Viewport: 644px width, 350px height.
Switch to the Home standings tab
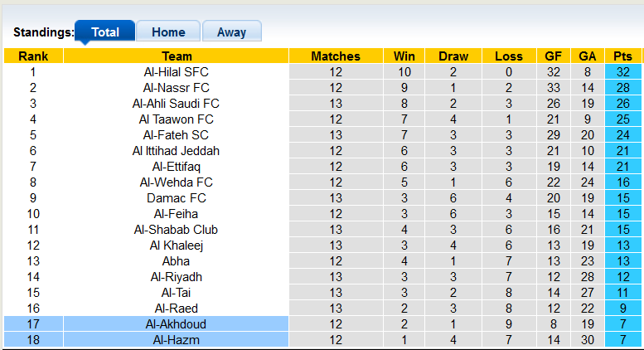click(x=168, y=32)
